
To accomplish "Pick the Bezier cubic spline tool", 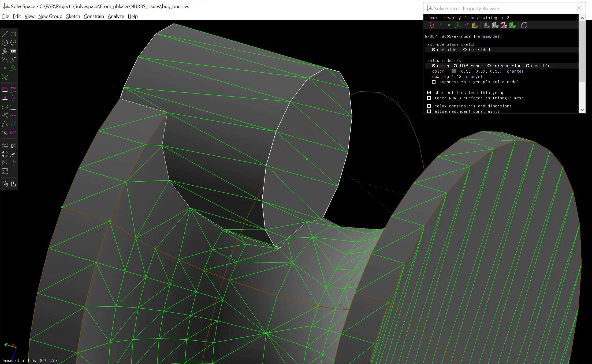I will point(13,60).
